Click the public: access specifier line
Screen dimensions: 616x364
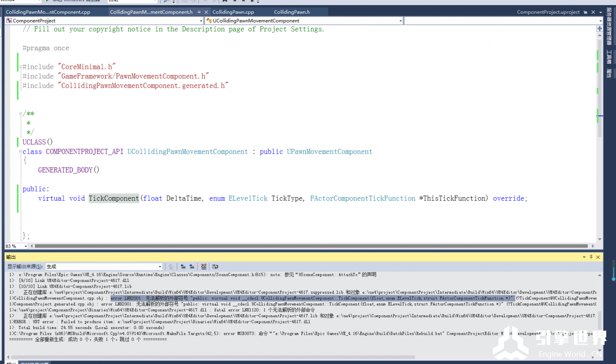click(x=36, y=189)
